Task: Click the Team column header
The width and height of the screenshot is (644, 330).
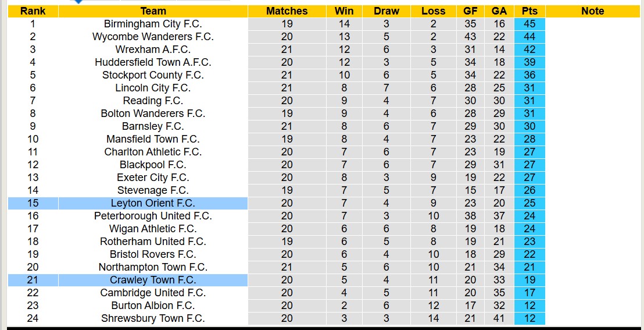Action: pos(153,11)
